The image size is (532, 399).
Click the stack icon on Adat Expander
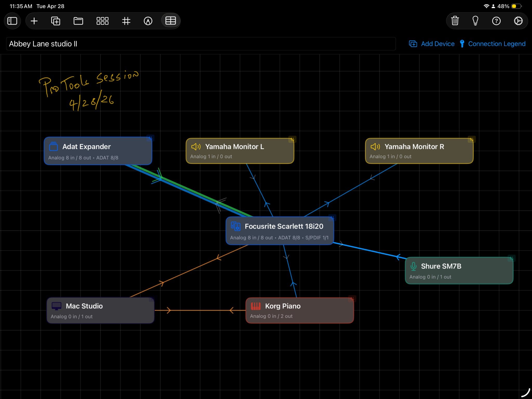point(54,147)
